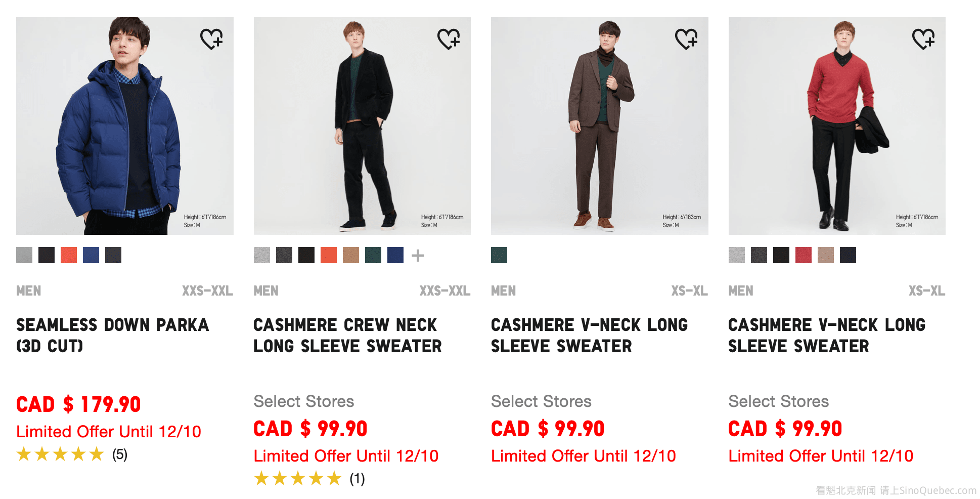Screen dimensions: 980x499
Task: Add Seamless Down Parka to wishlist
Action: (211, 39)
